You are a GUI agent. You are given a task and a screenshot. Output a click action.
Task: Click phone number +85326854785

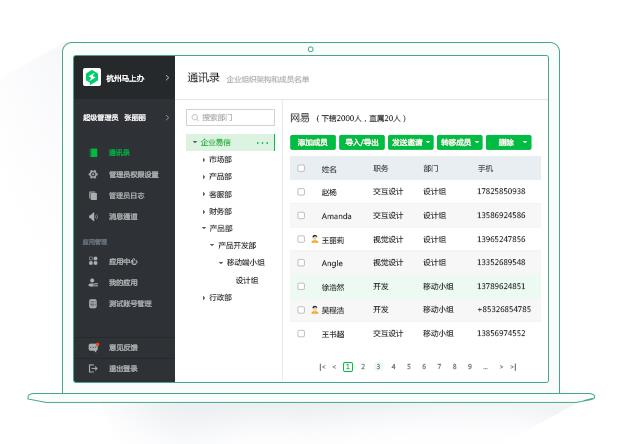[x=504, y=309]
